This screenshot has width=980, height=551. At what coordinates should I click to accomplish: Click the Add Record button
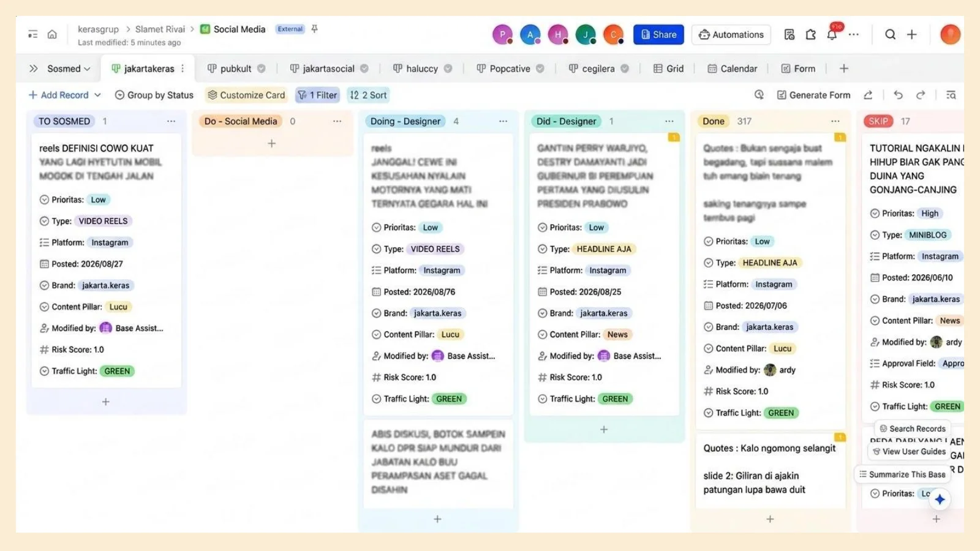[x=59, y=95]
